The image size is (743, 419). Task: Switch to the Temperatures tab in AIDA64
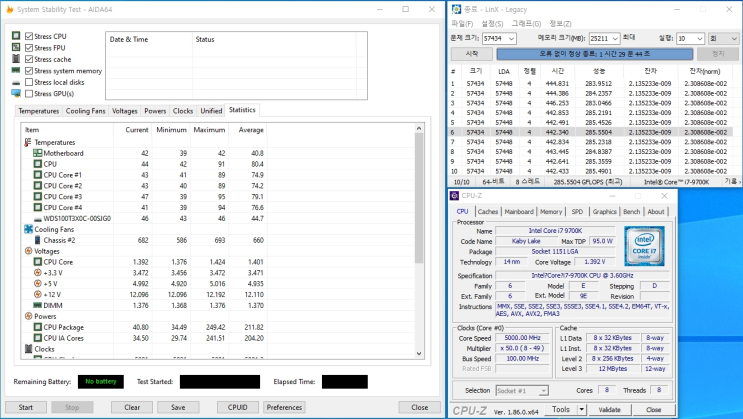pos(38,111)
